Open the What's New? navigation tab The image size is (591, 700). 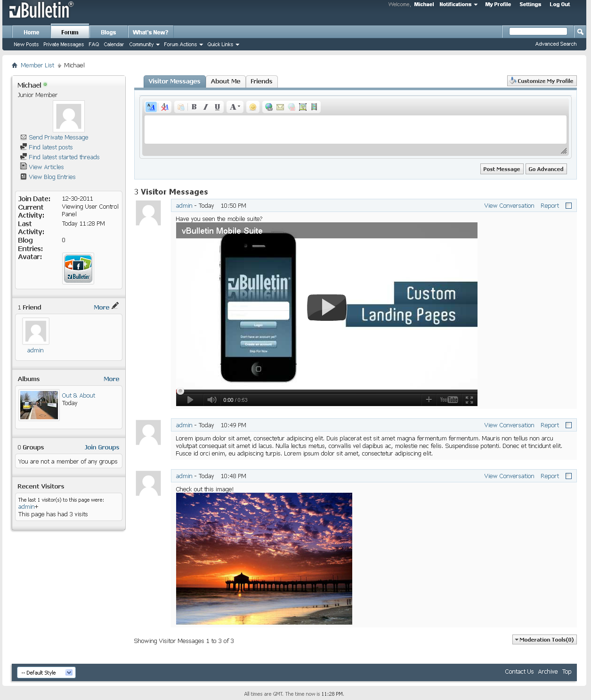(x=150, y=32)
